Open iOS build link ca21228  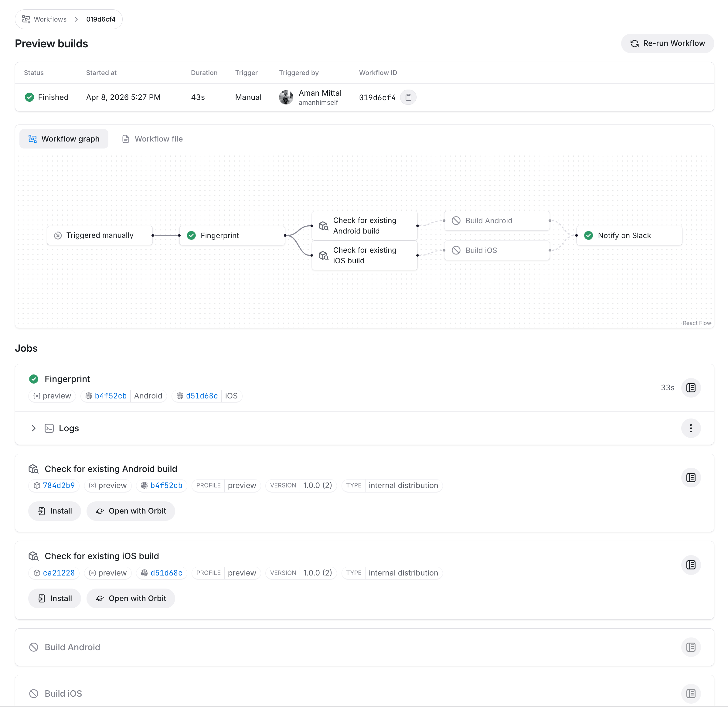point(59,573)
